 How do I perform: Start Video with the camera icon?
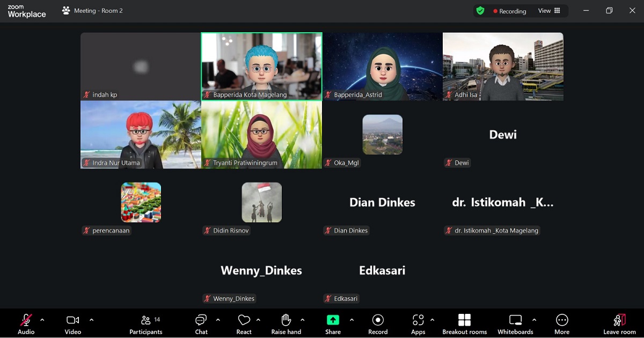pos(72,320)
